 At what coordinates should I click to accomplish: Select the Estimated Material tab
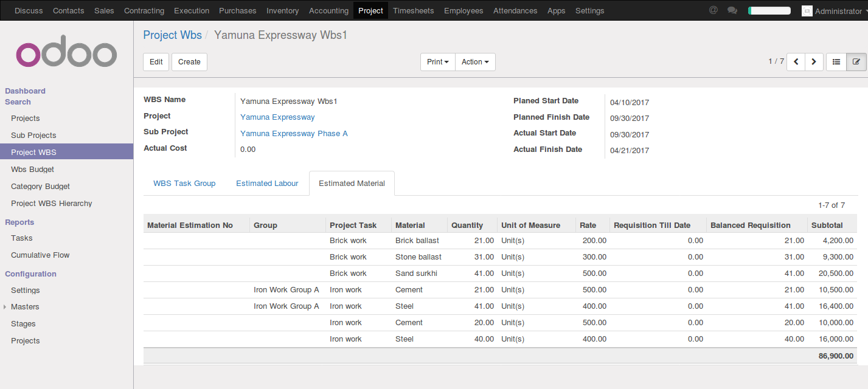[x=352, y=184]
